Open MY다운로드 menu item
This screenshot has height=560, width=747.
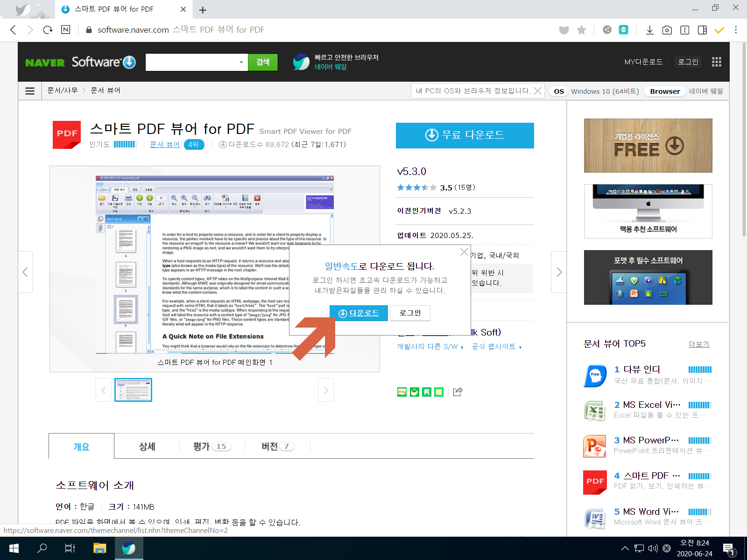click(x=643, y=62)
